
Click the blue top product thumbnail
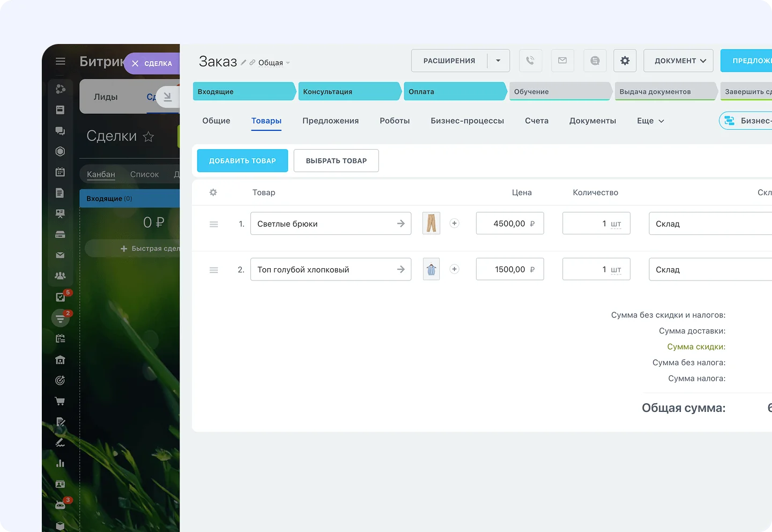coord(431,270)
